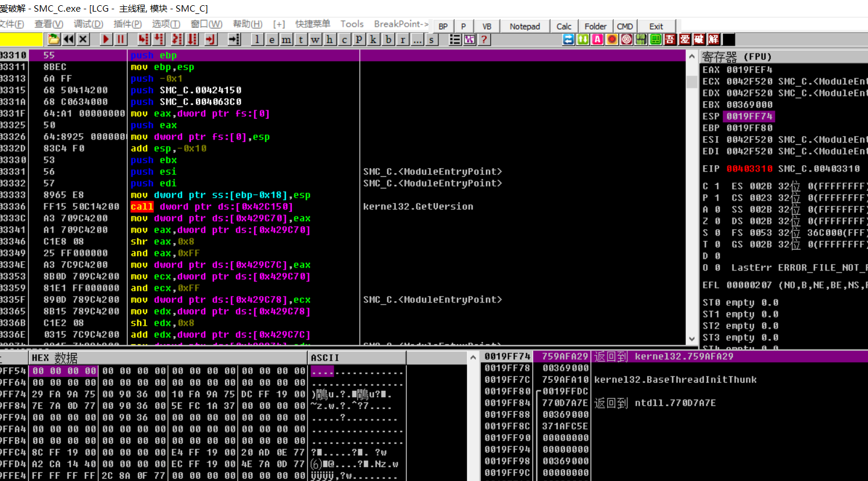Show Memory map via 'm' button
Image resolution: width=868 pixels, height=481 pixels.
tap(287, 40)
